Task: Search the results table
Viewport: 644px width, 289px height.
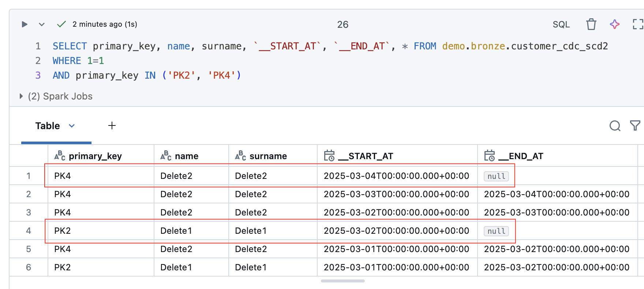Action: click(615, 126)
